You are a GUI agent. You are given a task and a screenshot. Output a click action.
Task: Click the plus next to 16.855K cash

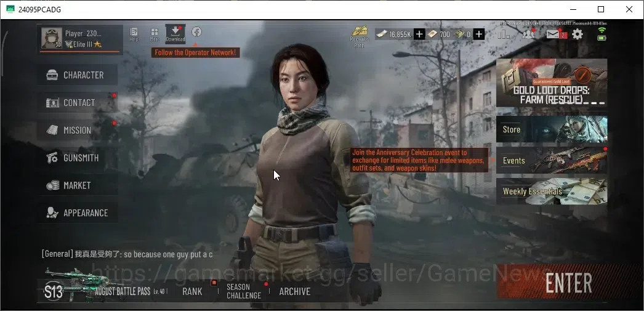point(419,34)
